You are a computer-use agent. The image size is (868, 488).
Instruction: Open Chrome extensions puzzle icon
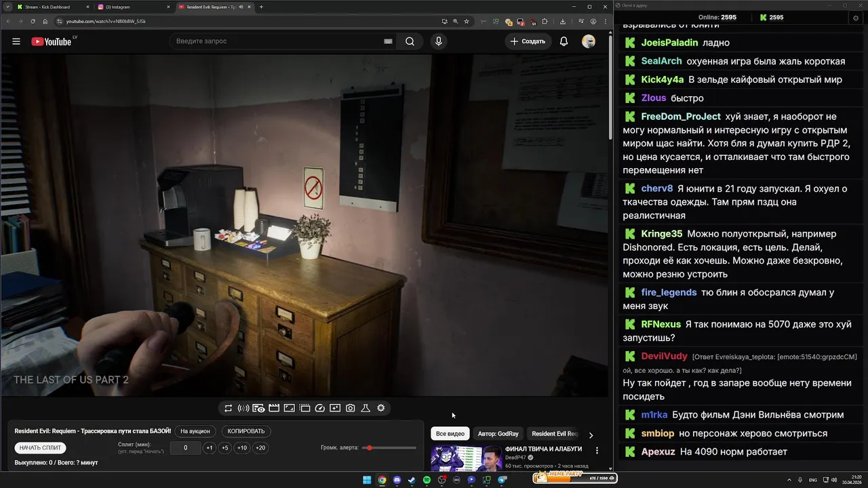pos(545,21)
